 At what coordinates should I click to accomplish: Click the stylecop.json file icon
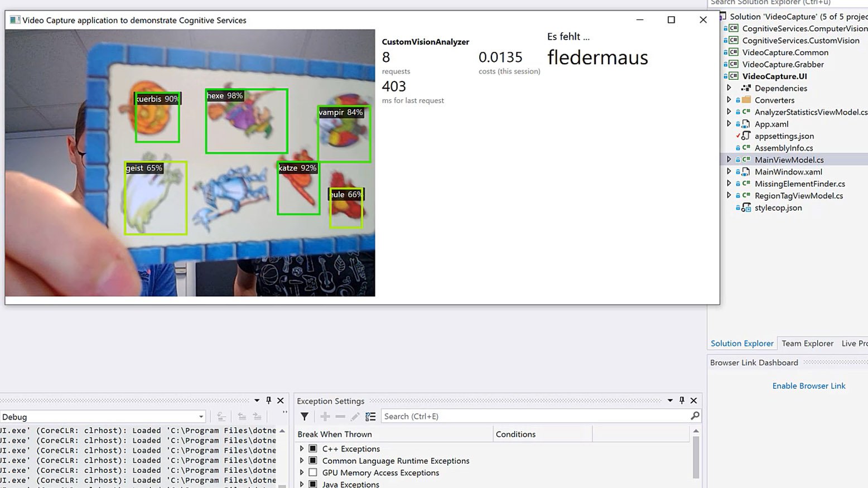pyautogui.click(x=746, y=208)
